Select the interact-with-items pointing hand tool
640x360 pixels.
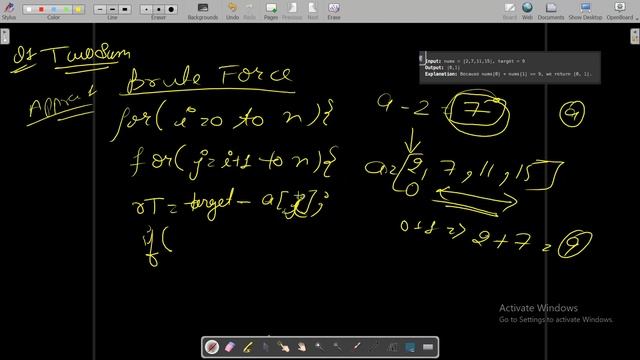click(x=284, y=347)
